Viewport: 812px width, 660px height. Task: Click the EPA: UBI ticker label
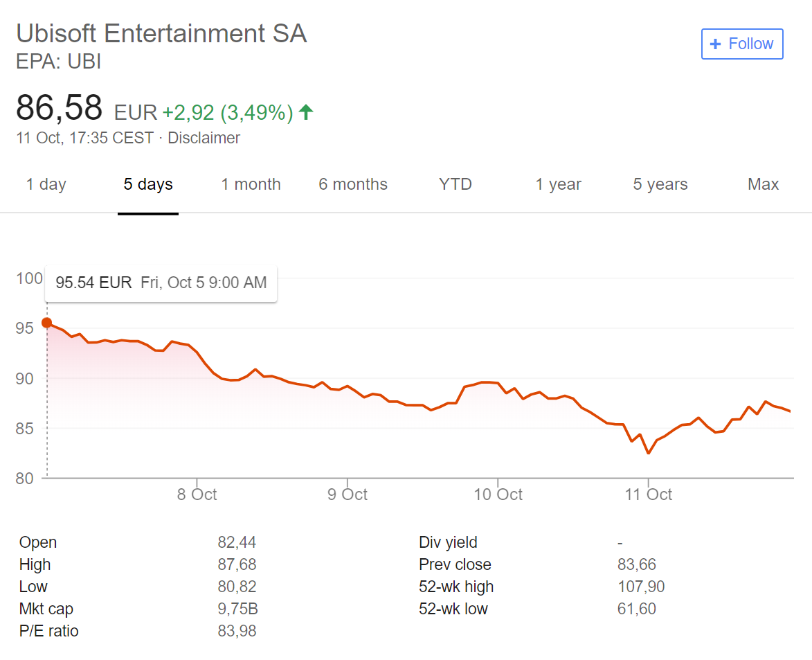tap(58, 62)
